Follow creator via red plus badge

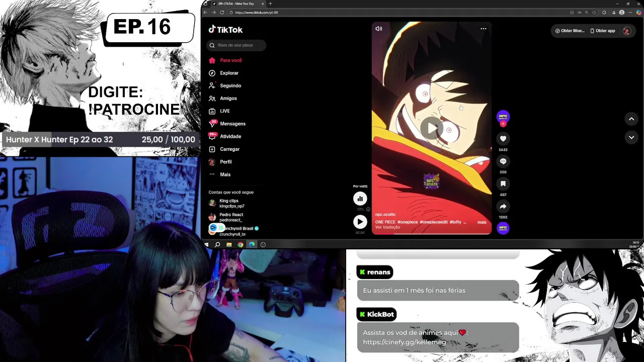click(x=503, y=124)
